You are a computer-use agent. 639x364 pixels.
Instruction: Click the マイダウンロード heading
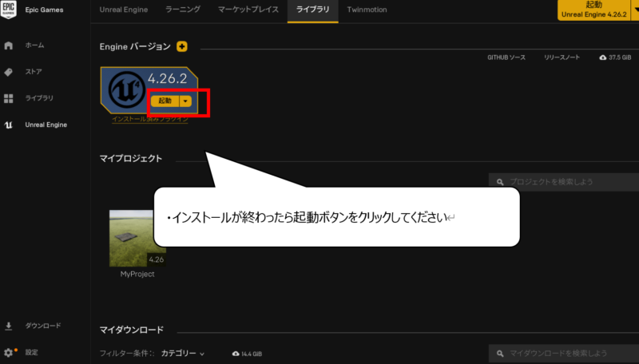[132, 330]
